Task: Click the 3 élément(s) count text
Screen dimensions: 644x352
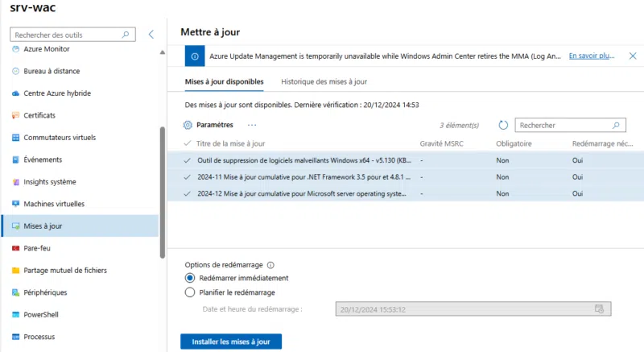Action: point(459,126)
